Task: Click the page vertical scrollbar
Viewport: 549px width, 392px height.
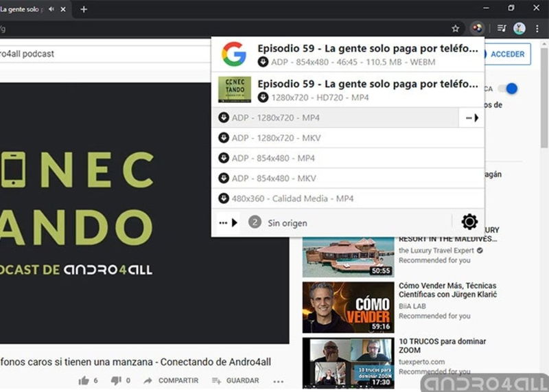Action: [x=544, y=98]
